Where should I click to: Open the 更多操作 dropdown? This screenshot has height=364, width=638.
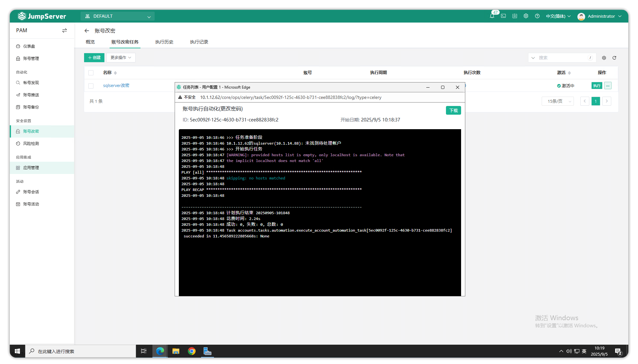click(121, 58)
